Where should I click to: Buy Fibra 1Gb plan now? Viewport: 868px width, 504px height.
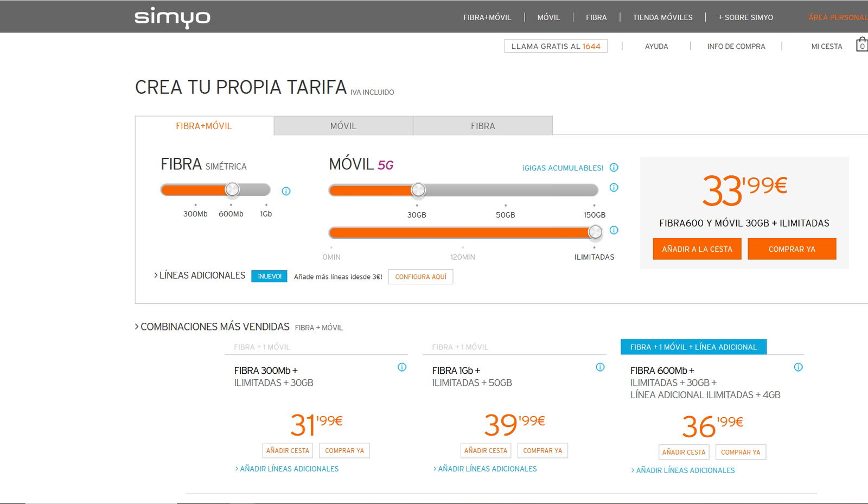[542, 450]
